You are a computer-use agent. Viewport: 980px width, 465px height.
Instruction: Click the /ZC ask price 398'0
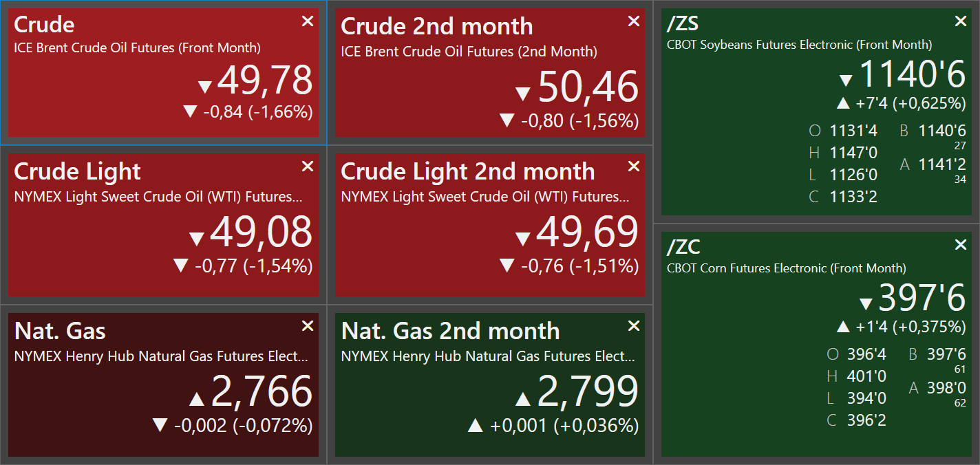tap(946, 388)
